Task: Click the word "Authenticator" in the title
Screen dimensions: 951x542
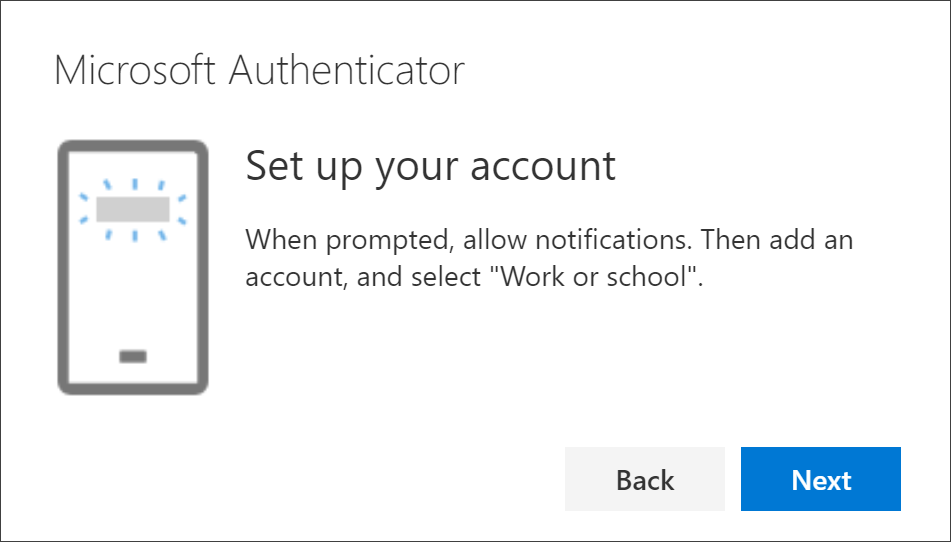Action: (x=346, y=71)
